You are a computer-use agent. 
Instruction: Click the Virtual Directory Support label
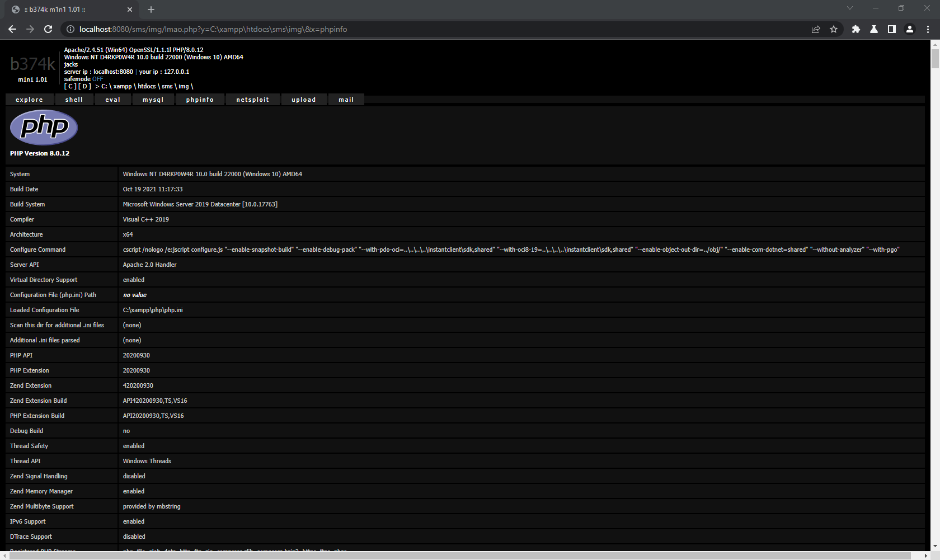click(x=44, y=280)
